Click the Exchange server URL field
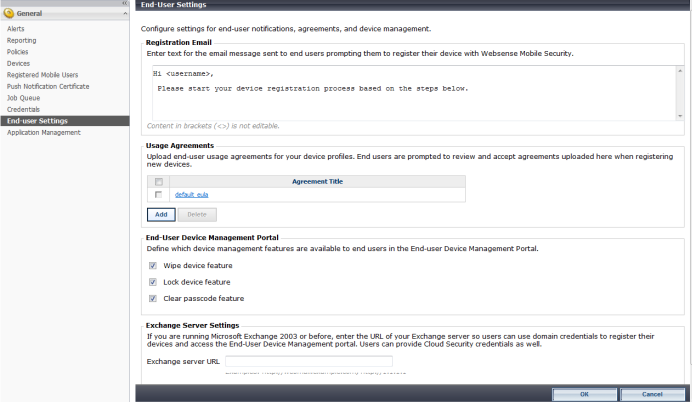This screenshot has width=692, height=402. coord(309,361)
